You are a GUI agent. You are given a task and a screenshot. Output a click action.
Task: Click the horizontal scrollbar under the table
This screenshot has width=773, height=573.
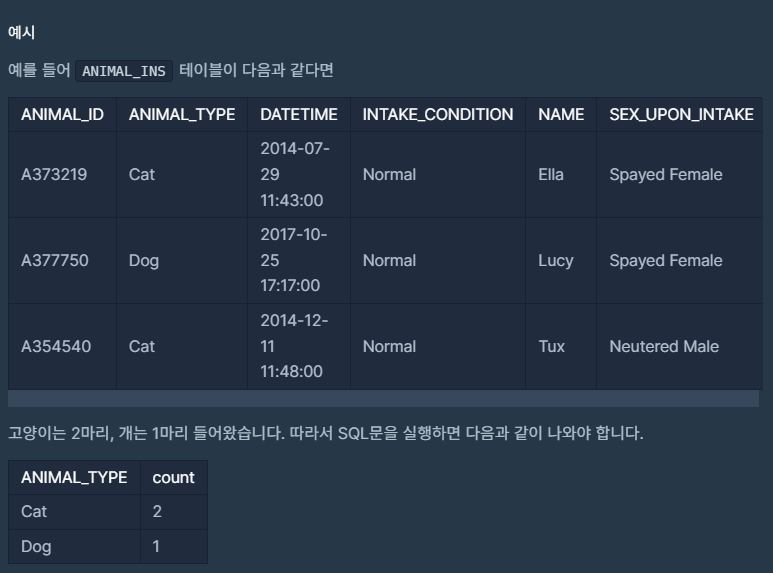tap(384, 399)
